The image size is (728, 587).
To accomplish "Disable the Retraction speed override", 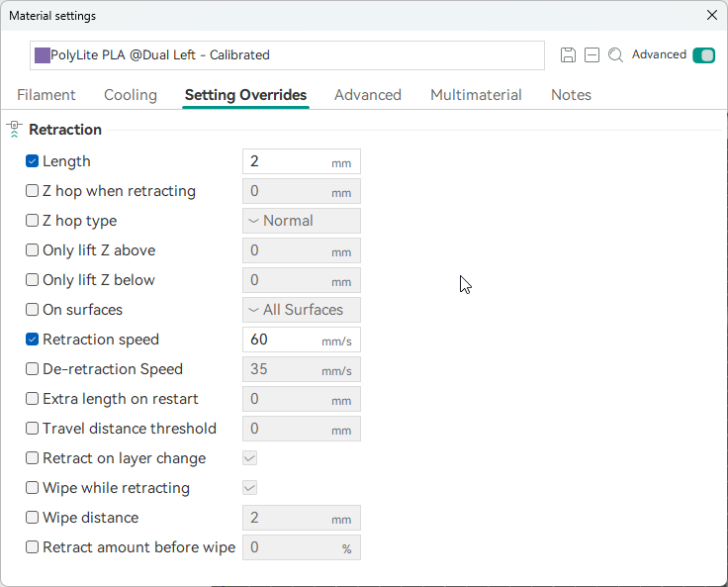I will pos(32,340).
